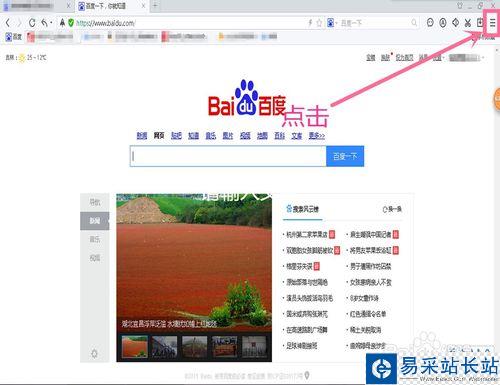Select the scissors screenshot tool
Image resolution: width=500 pixels, height=385 pixels.
coord(468,23)
